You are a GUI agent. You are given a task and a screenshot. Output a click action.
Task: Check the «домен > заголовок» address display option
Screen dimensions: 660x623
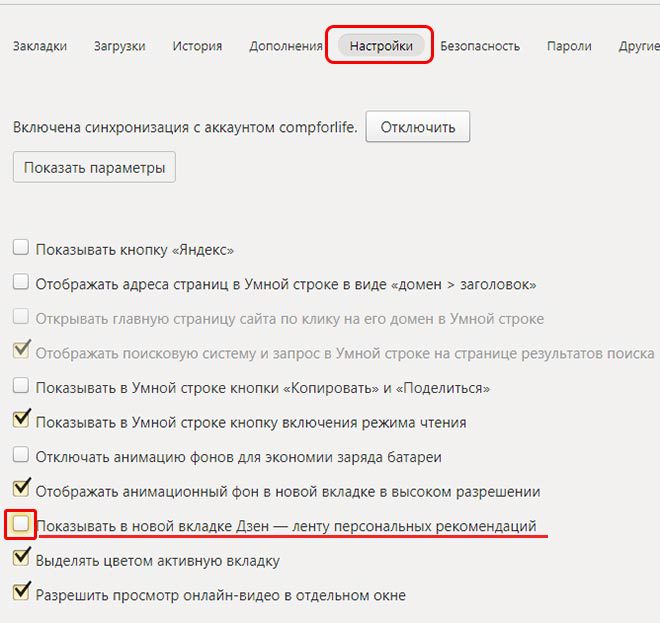pyautogui.click(x=21, y=282)
